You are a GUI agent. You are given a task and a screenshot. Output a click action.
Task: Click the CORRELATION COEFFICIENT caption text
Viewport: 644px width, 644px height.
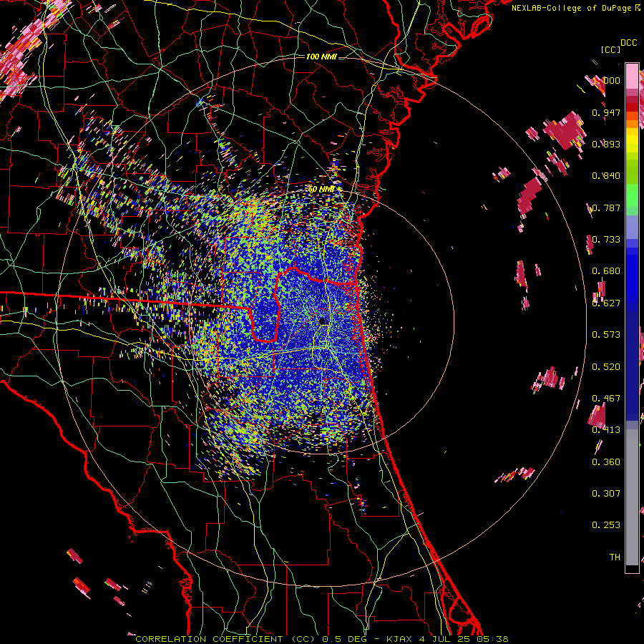[209, 639]
